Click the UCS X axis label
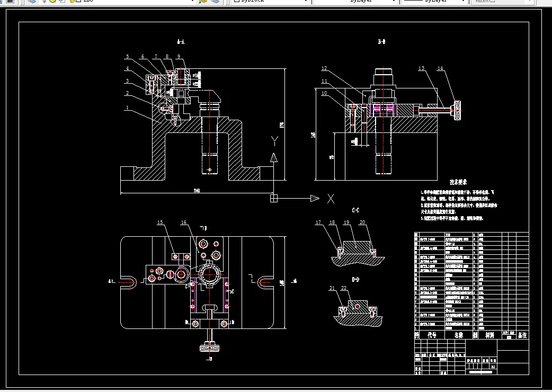The width and height of the screenshot is (552, 392). click(x=331, y=199)
